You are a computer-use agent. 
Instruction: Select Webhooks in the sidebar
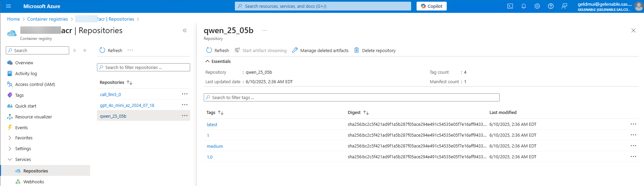[34, 182]
